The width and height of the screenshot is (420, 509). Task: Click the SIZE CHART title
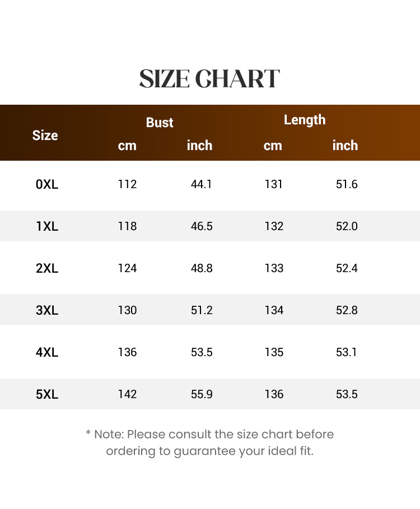(209, 78)
